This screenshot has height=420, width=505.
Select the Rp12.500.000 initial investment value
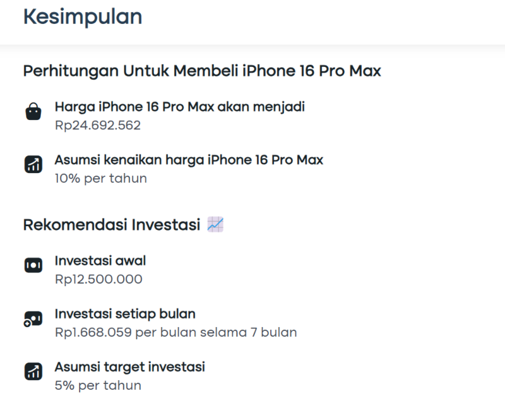[98, 279]
